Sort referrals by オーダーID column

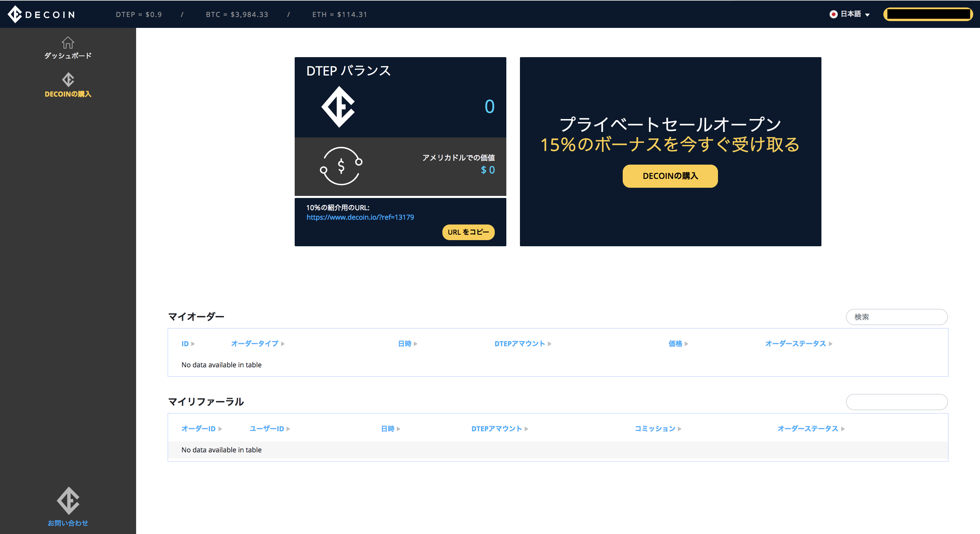[202, 429]
